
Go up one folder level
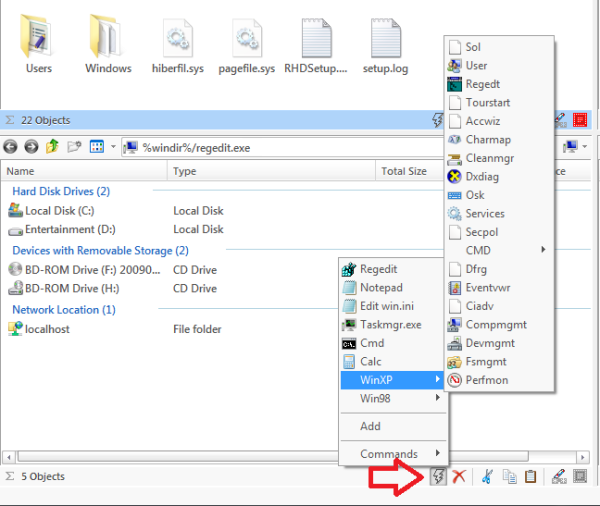point(52,146)
